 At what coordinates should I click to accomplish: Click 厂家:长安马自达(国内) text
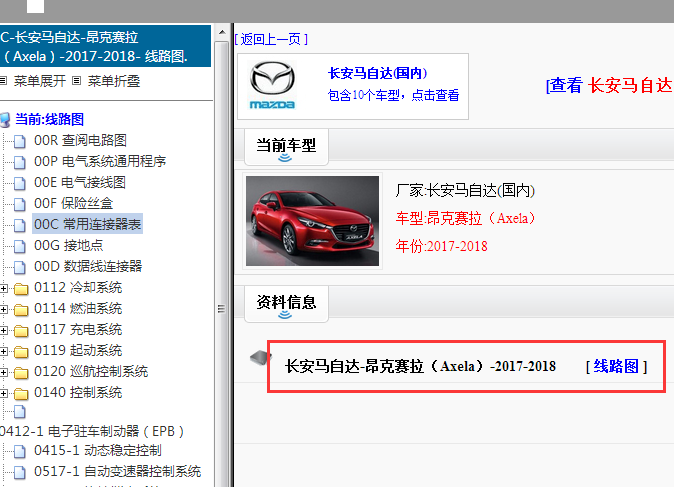click(465, 190)
